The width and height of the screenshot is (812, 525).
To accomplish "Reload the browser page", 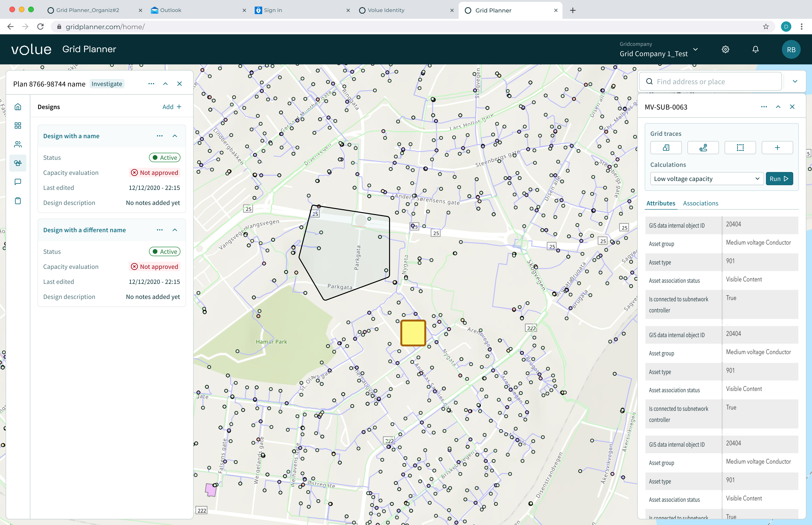I will click(41, 27).
